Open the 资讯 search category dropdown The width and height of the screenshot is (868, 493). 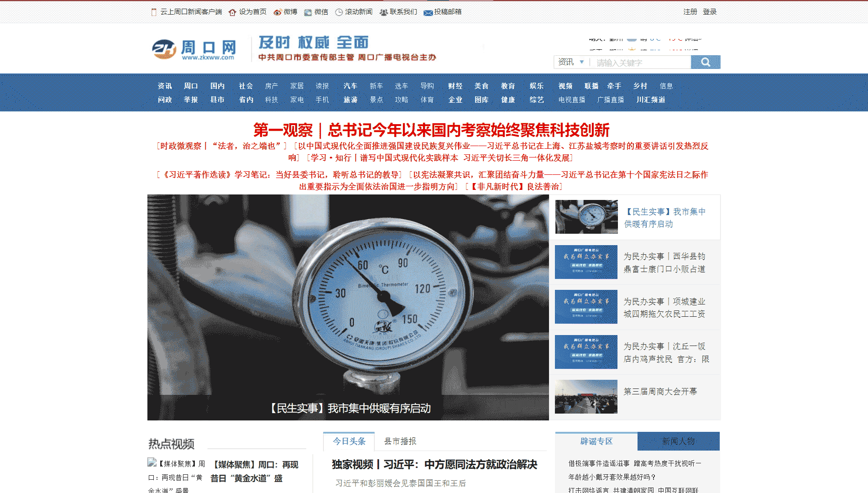click(571, 62)
